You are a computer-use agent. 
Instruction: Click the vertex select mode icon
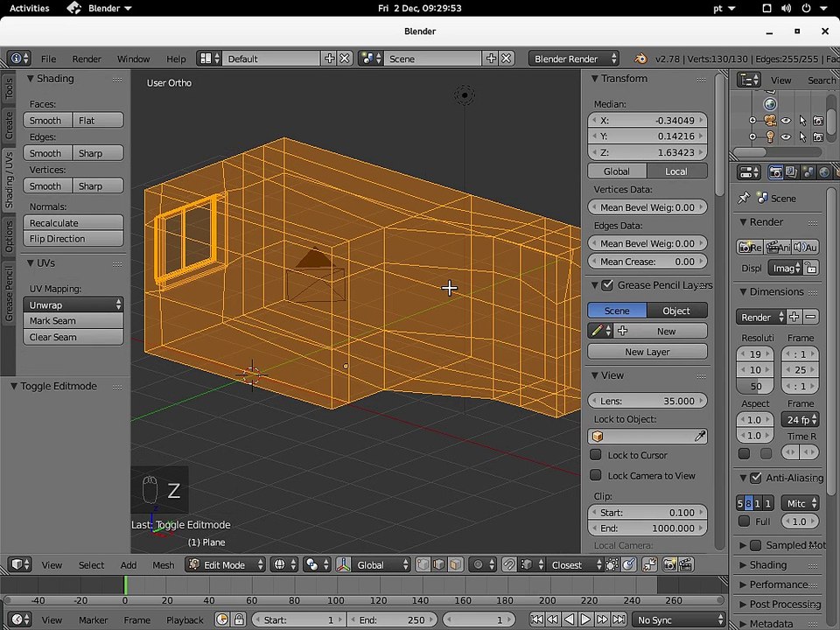(423, 564)
